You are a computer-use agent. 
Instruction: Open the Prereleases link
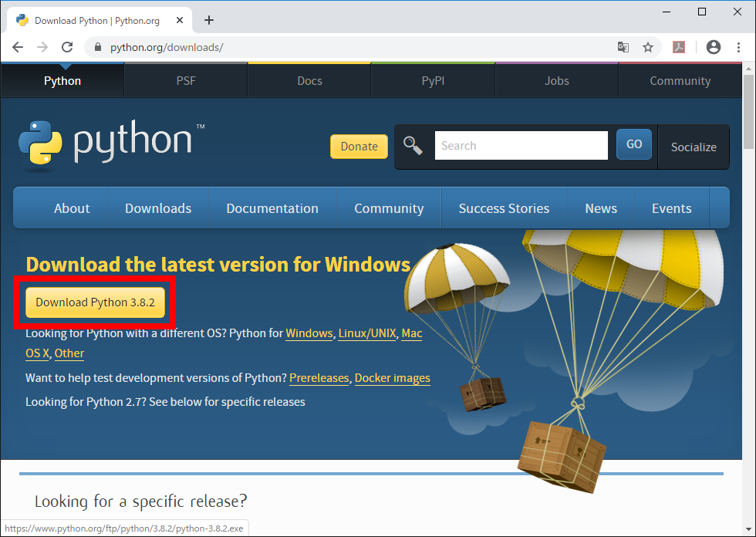pyautogui.click(x=319, y=378)
